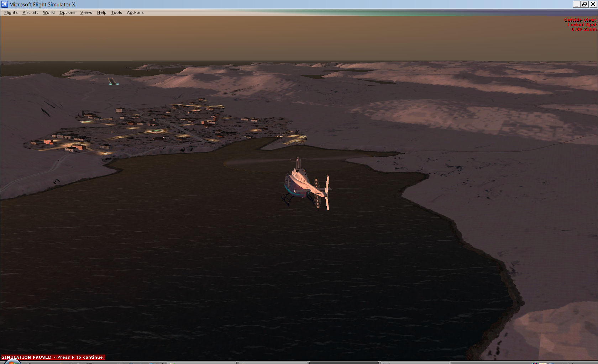Open the World menu

(x=49, y=12)
